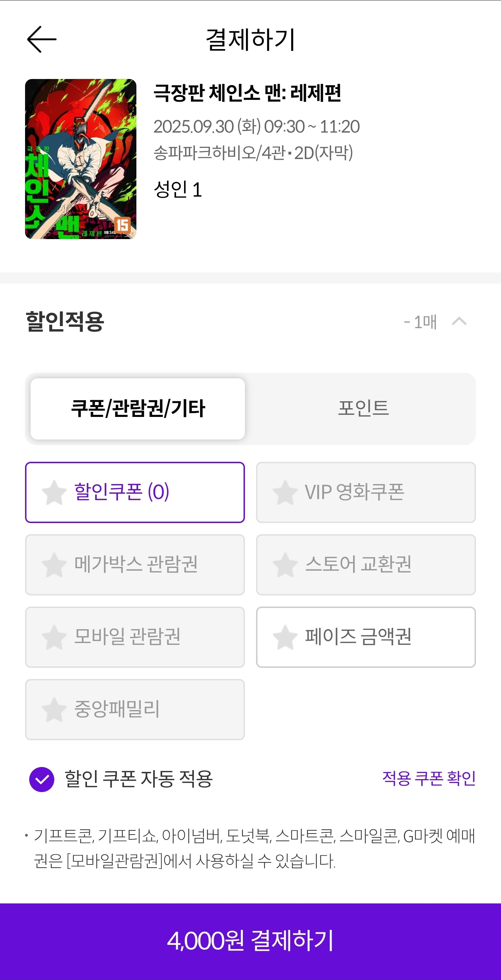Click the star icon beside 페이즈 금액권
Screen dimensions: 501x980
point(285,637)
